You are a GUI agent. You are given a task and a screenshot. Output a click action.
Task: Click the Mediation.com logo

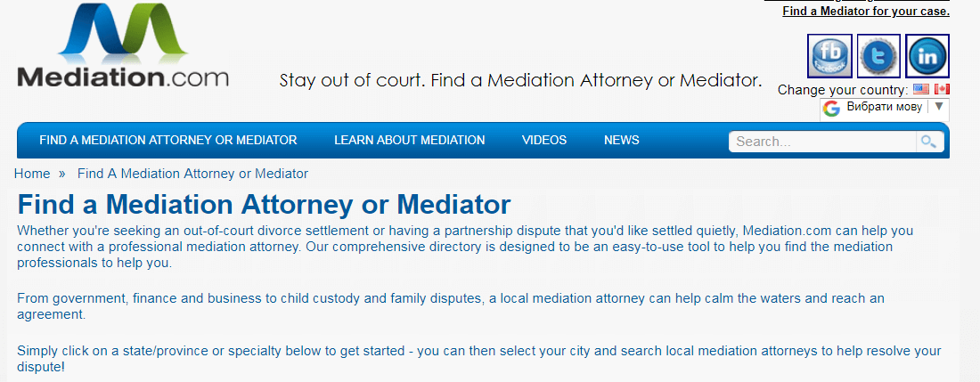point(123,45)
